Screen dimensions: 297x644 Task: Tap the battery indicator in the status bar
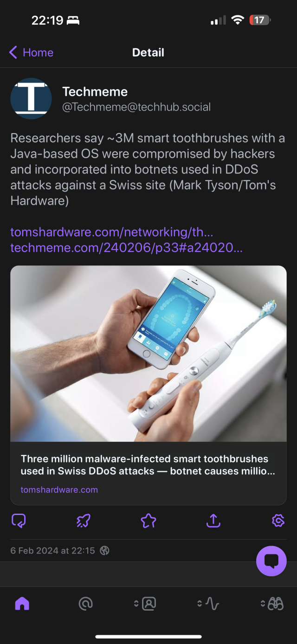(260, 20)
